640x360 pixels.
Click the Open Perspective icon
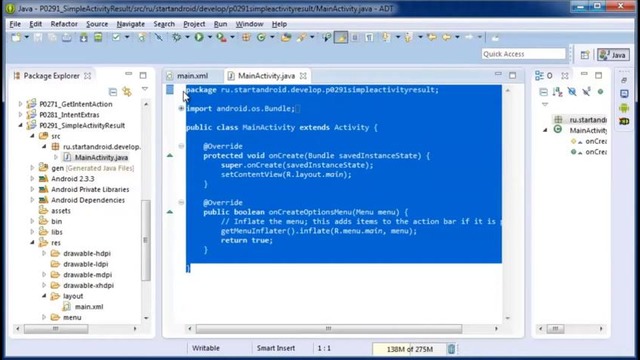pos(585,55)
